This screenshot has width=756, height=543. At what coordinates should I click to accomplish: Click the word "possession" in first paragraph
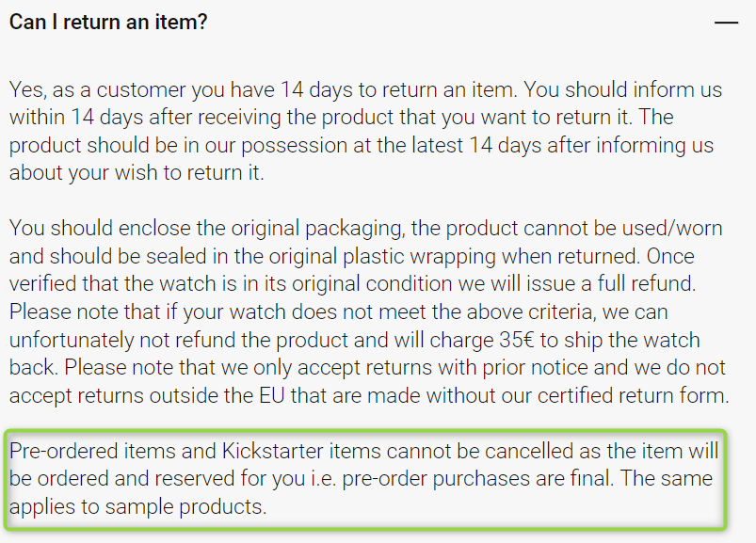coord(294,146)
